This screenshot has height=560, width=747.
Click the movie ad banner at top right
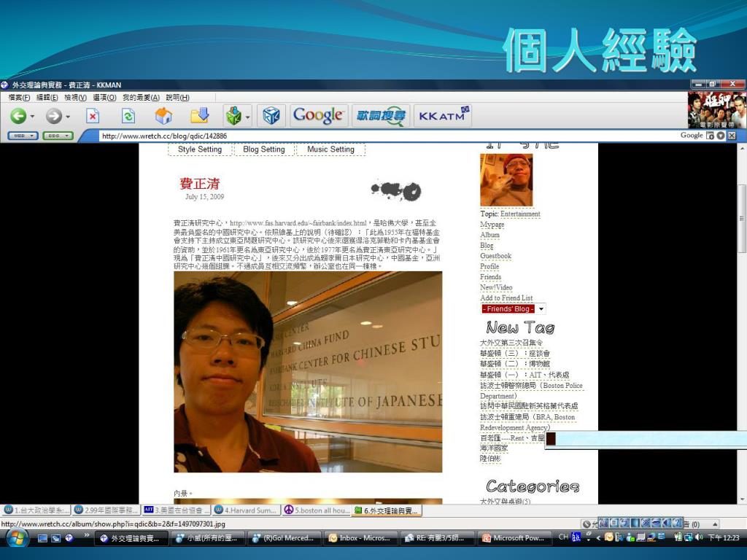[x=716, y=109]
